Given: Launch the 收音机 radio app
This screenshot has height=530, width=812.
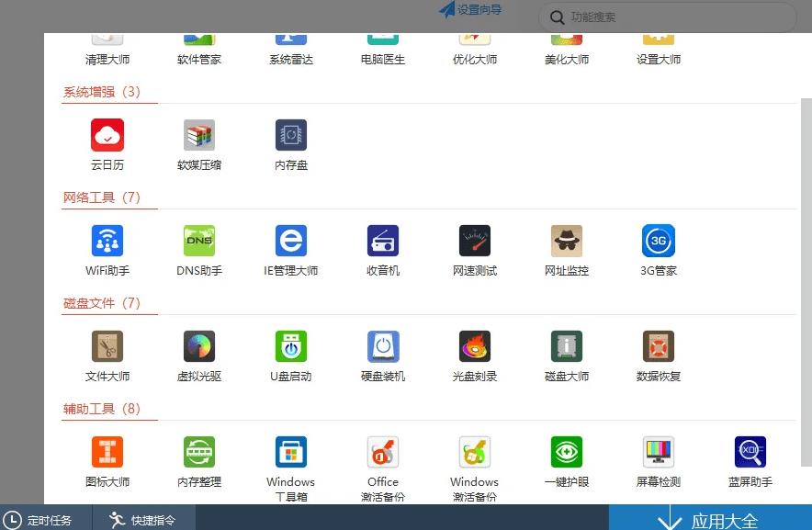Looking at the screenshot, I should 383,251.
